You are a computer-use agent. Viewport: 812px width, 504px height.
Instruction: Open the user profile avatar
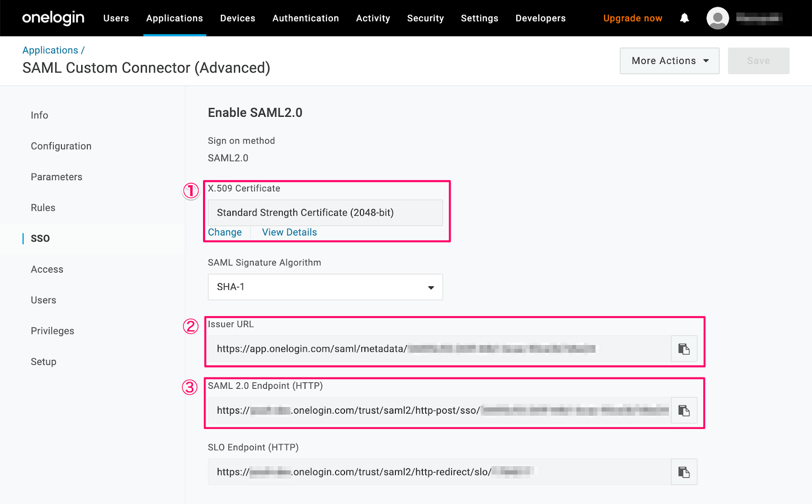click(718, 18)
